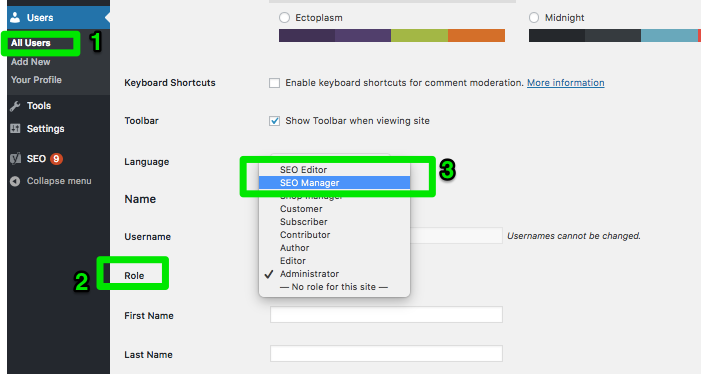The height and width of the screenshot is (374, 701).
Task: Click the Ectoplasm orange color swatch
Action: tap(477, 35)
